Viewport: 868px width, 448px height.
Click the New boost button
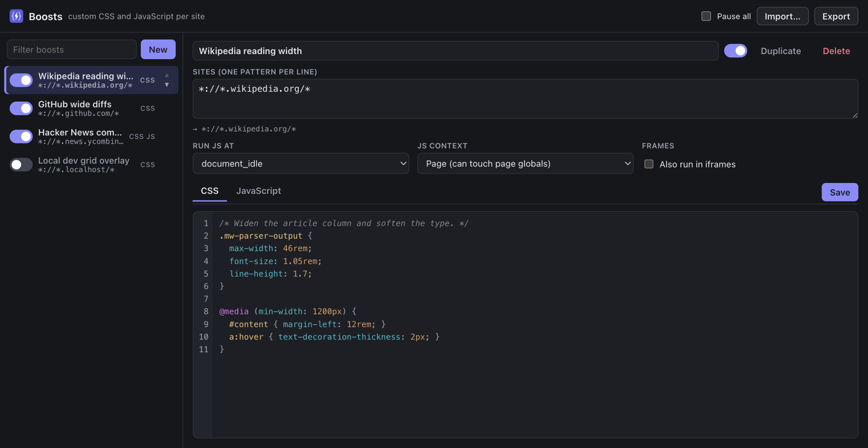158,50
